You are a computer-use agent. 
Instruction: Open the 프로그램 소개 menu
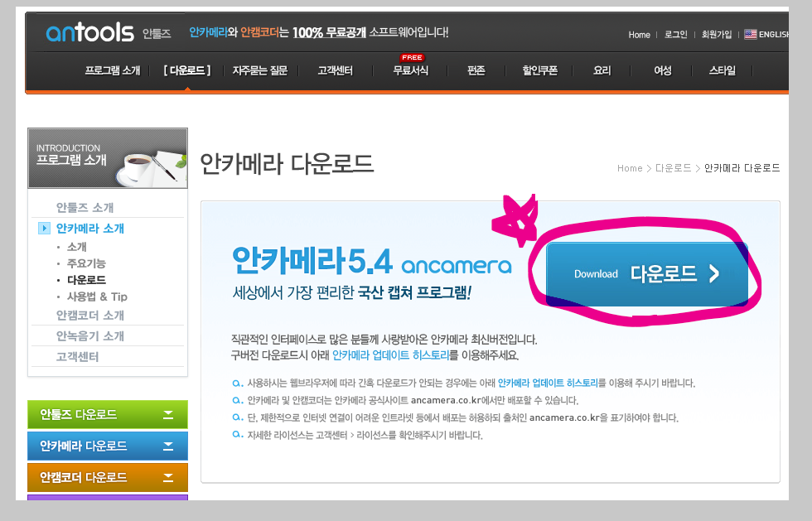click(113, 70)
